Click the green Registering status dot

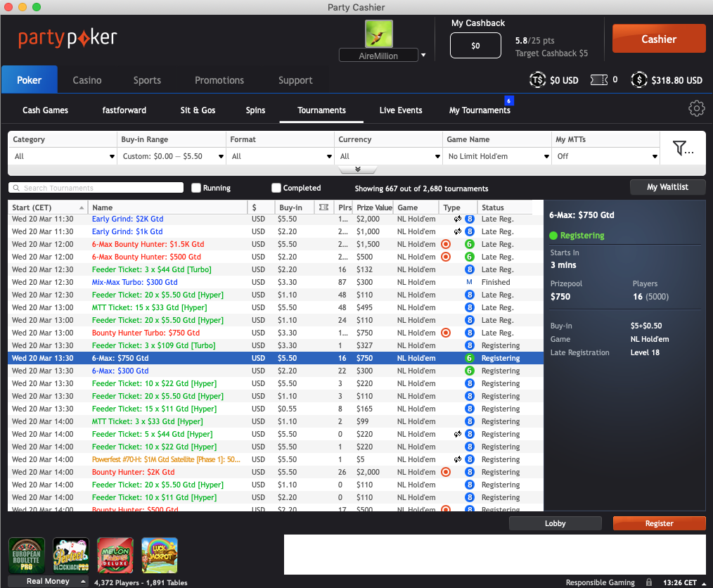pos(553,236)
